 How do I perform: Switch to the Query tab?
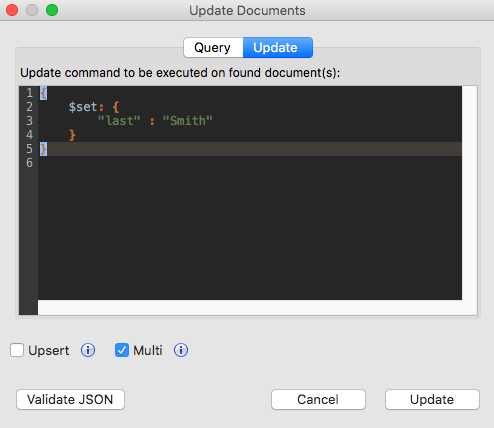[x=213, y=47]
